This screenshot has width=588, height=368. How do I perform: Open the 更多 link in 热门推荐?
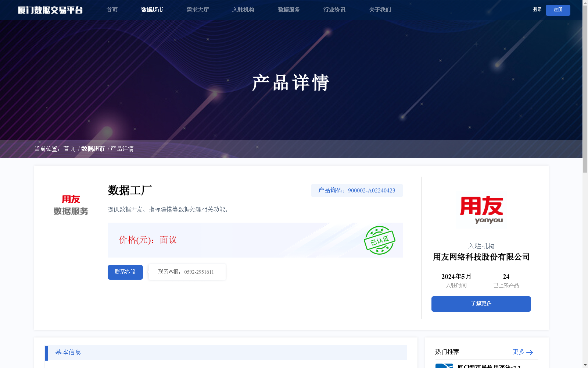[x=519, y=352]
